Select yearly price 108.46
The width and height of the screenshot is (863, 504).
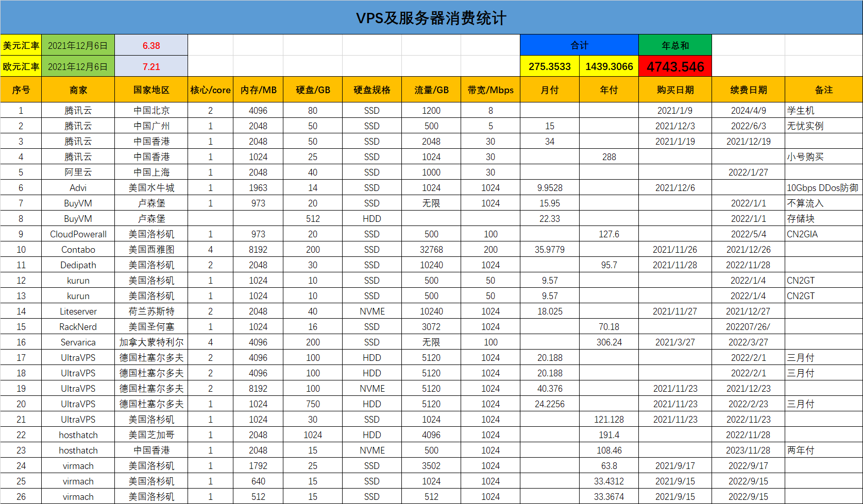[609, 450]
